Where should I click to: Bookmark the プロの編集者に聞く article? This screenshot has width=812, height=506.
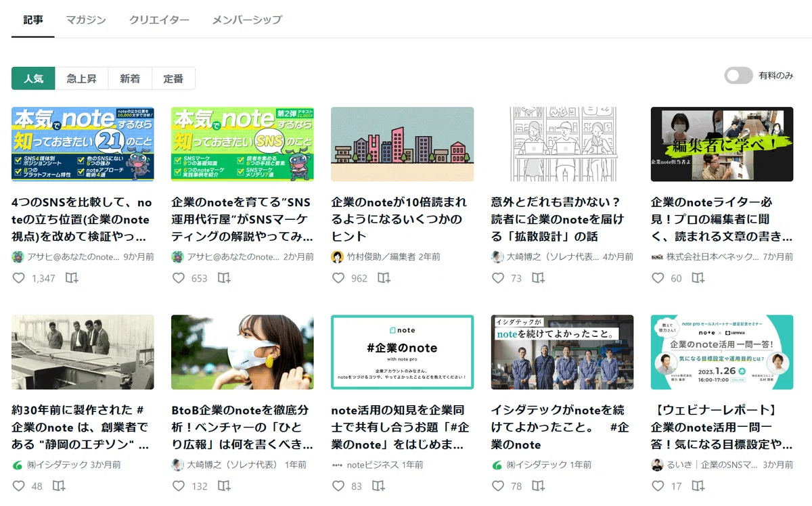pyautogui.click(x=698, y=278)
